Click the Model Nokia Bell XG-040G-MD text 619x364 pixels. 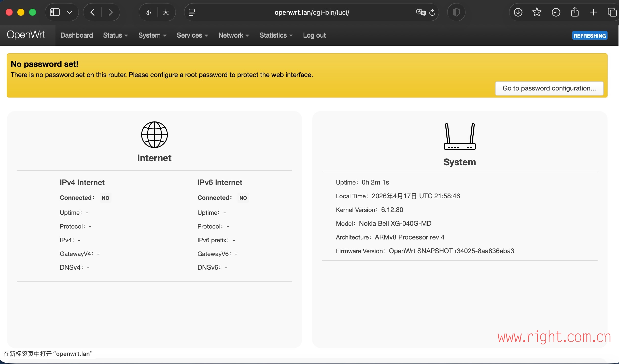click(x=384, y=223)
